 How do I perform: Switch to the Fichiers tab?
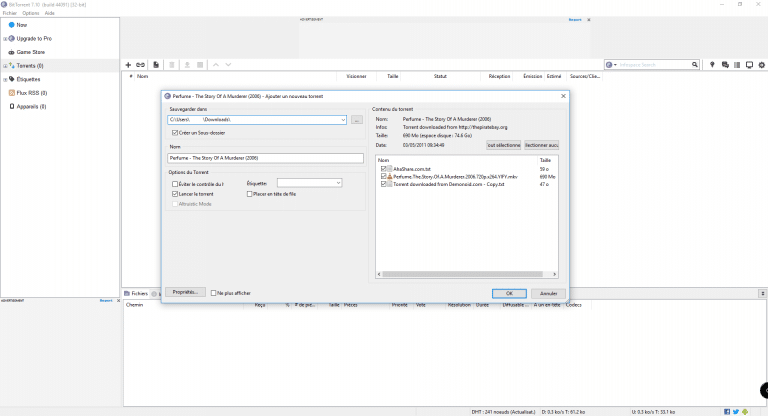click(136, 294)
